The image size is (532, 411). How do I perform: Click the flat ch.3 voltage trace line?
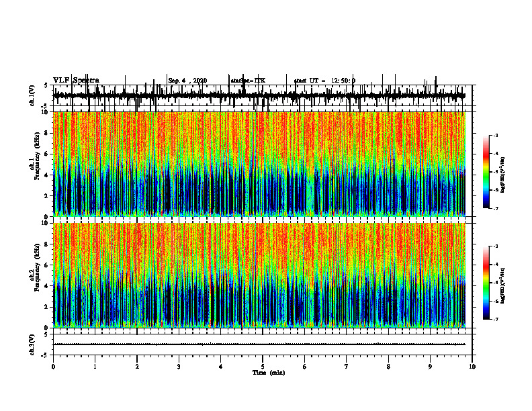(259, 345)
